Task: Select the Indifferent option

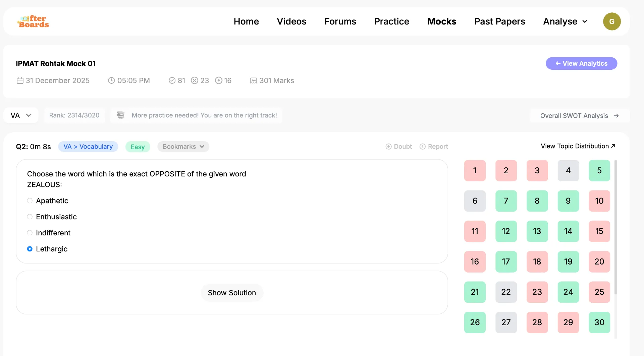Action: tap(30, 233)
